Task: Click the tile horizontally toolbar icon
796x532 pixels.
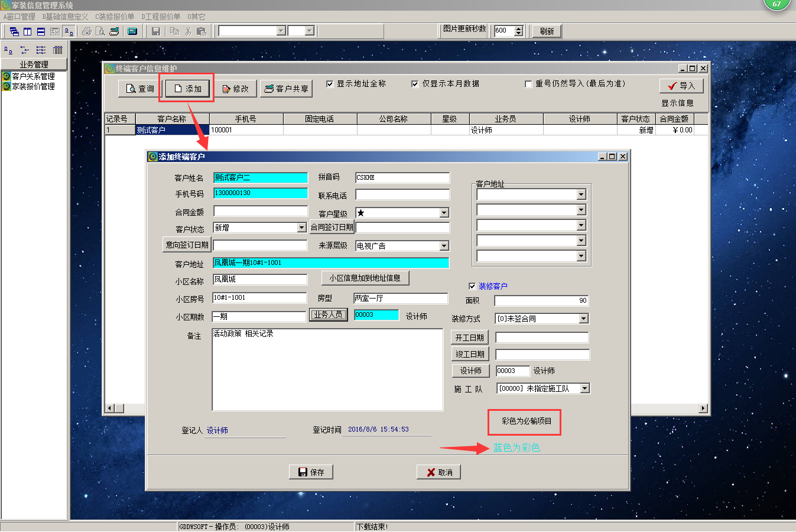Action: pyautogui.click(x=41, y=31)
